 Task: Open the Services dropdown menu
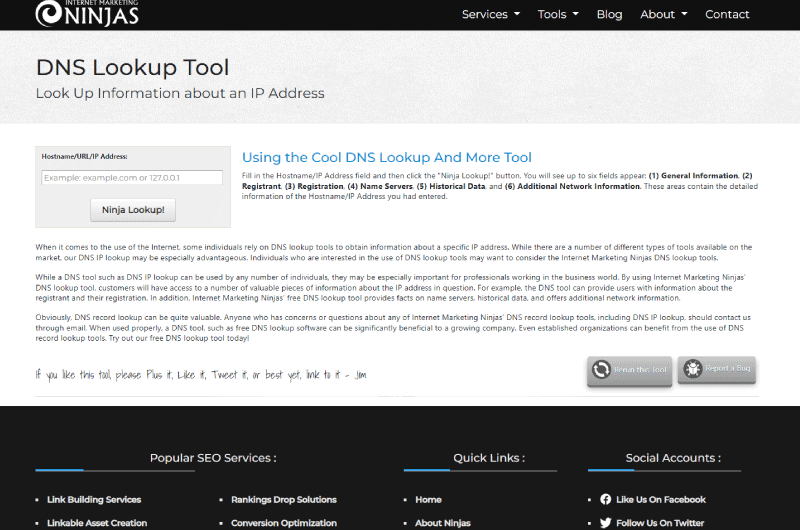pos(491,14)
